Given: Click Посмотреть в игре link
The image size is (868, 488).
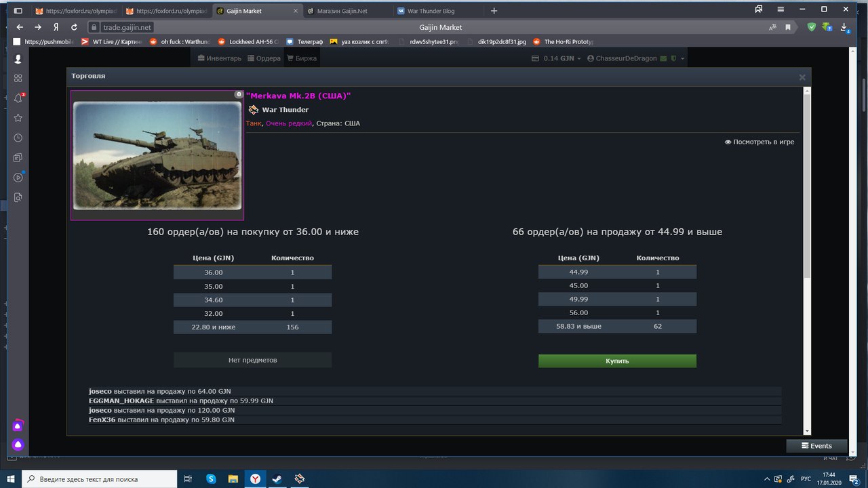Looking at the screenshot, I should coord(759,142).
